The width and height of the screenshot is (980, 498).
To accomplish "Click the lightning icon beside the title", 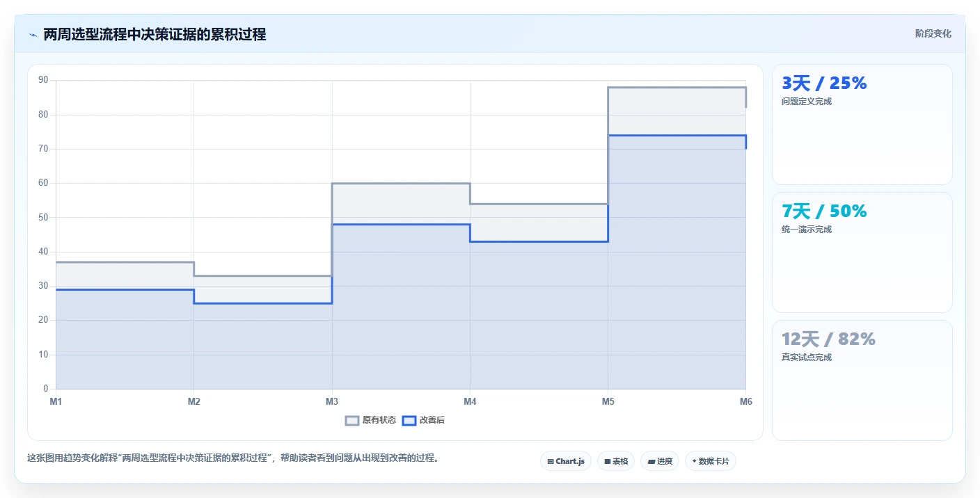I will click(33, 35).
